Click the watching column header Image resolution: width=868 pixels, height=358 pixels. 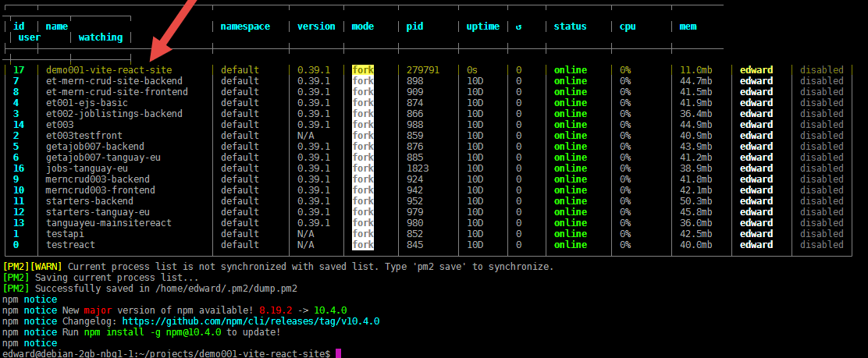coord(101,37)
